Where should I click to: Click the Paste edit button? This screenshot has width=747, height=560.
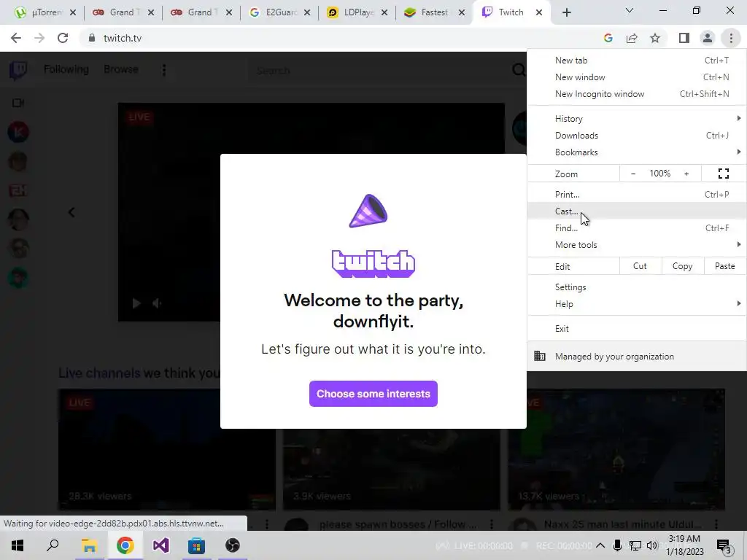tap(724, 266)
